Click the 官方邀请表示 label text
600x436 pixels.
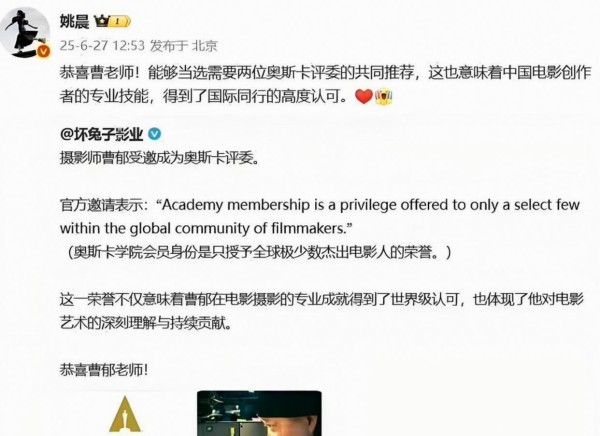click(x=104, y=205)
